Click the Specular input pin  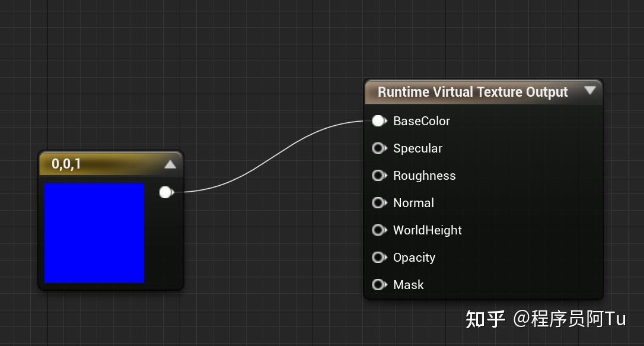click(380, 148)
